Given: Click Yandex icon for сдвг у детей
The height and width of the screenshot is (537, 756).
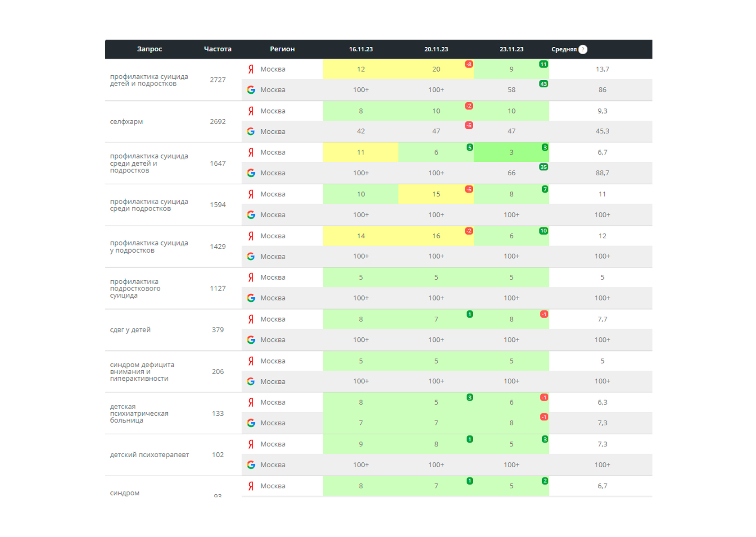Looking at the screenshot, I should (x=251, y=319).
